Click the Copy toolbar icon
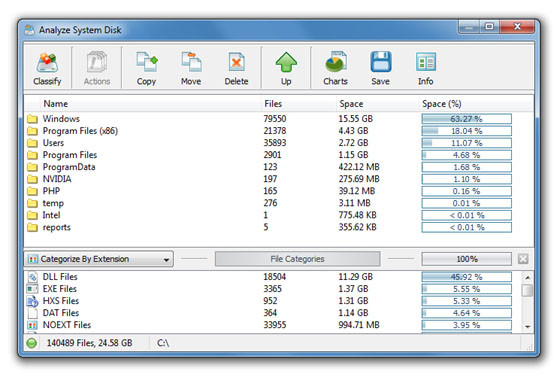 tap(146, 62)
